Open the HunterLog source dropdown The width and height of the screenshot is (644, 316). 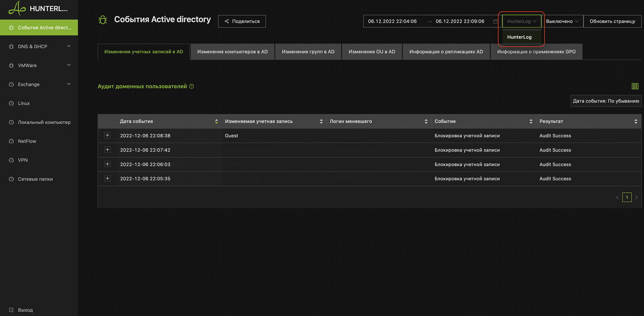point(522,21)
